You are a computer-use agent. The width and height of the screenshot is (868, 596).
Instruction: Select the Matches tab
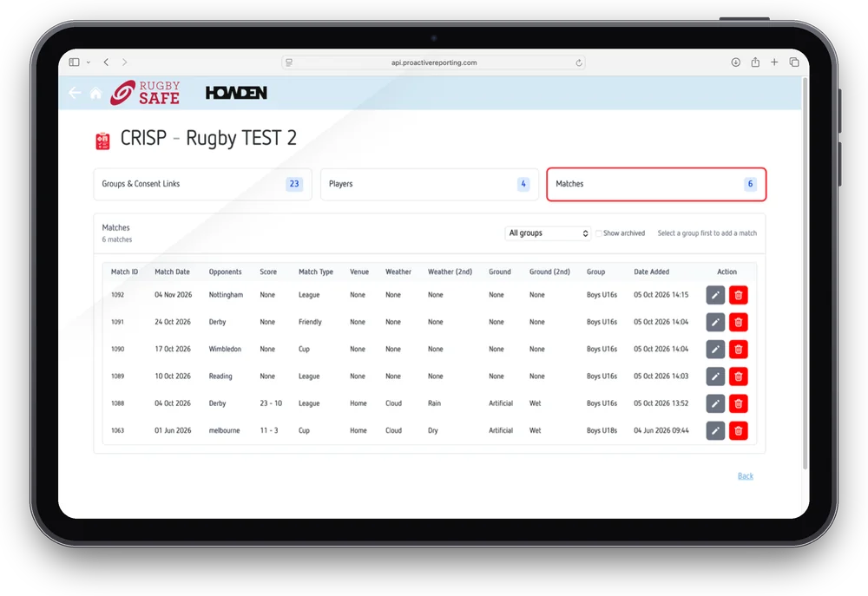coord(656,184)
